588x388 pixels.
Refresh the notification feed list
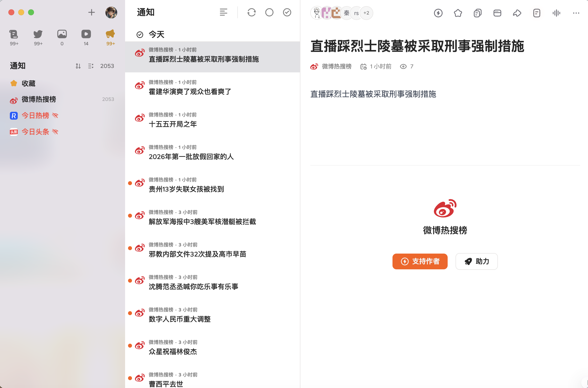coord(251,12)
